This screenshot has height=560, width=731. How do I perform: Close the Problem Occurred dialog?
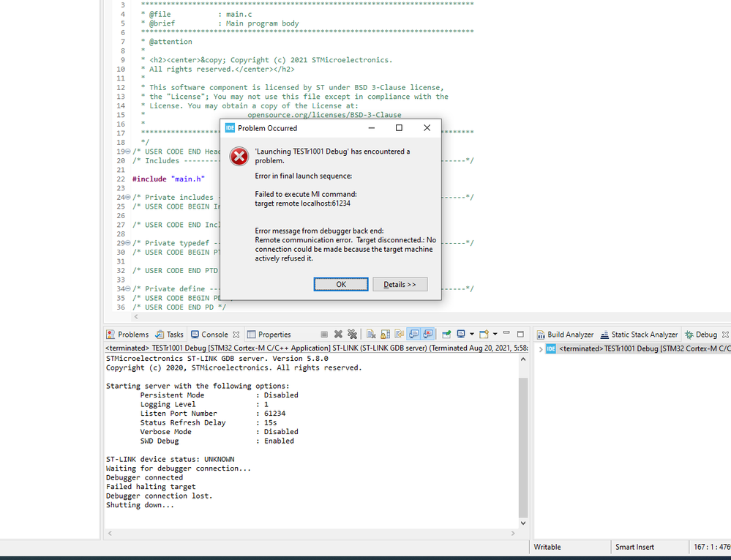pos(427,128)
